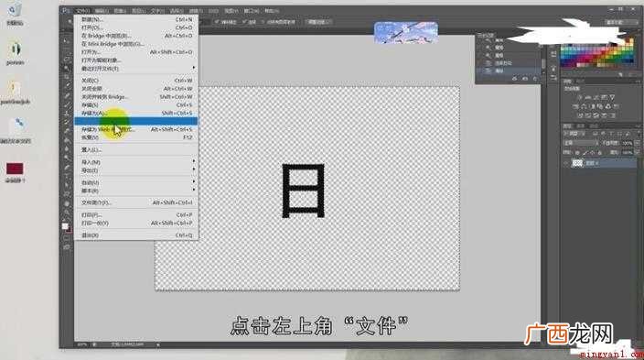Select the Hand tool
The image size is (644, 360).
pos(67,203)
